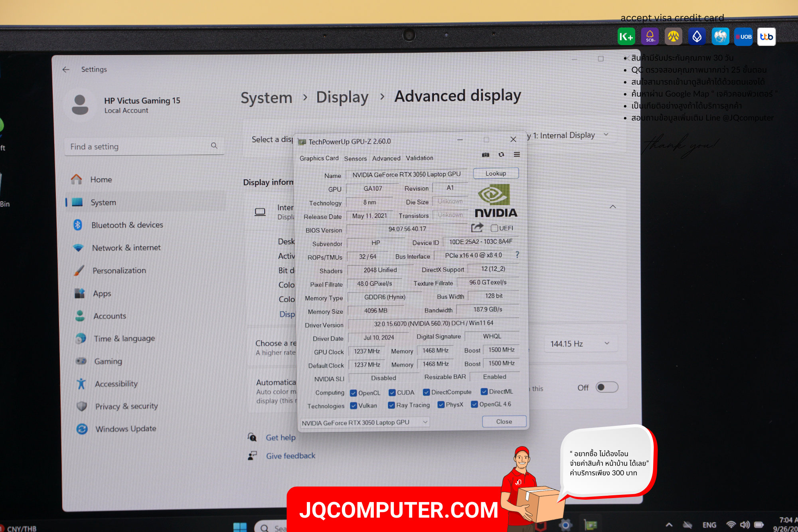Click the taskbar Wi-Fi icon
The height and width of the screenshot is (532, 798).
731,525
